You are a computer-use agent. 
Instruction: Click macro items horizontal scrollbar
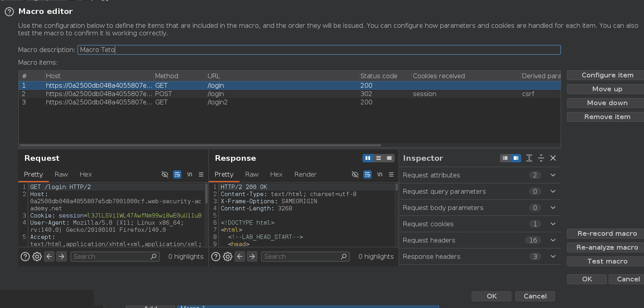point(200,145)
